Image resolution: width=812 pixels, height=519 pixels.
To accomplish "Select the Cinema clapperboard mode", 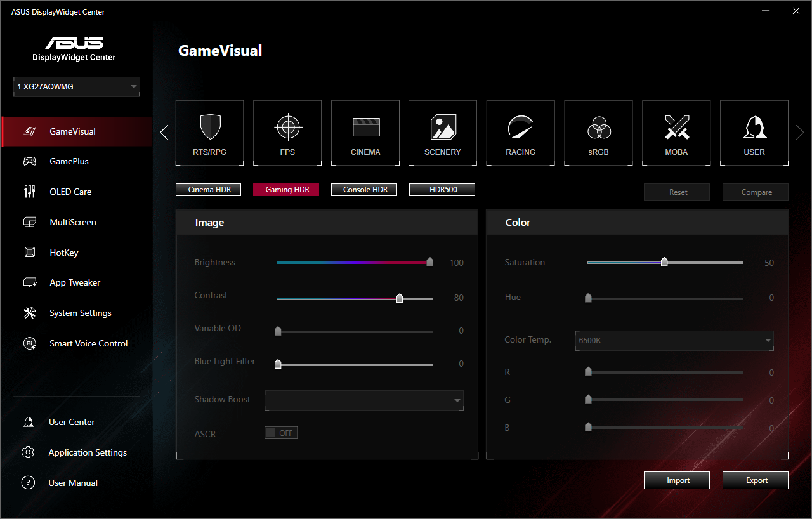I will point(365,133).
